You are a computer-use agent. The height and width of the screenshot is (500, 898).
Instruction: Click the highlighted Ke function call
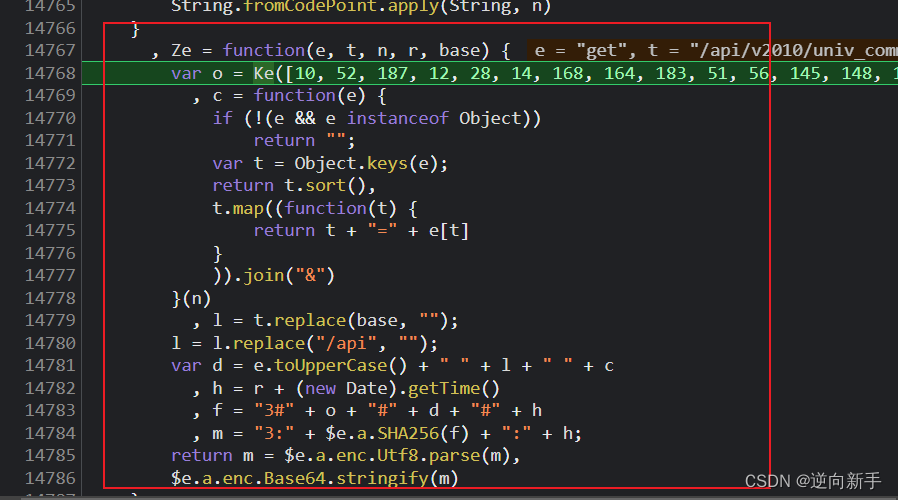click(x=264, y=73)
